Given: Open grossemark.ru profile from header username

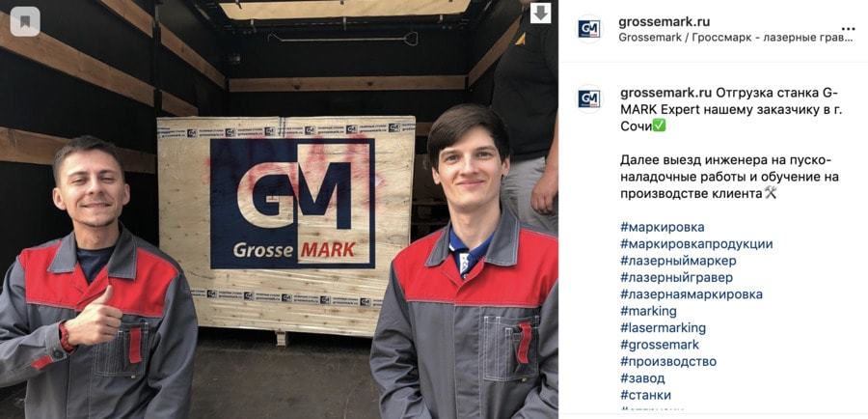Looking at the screenshot, I should [x=664, y=22].
